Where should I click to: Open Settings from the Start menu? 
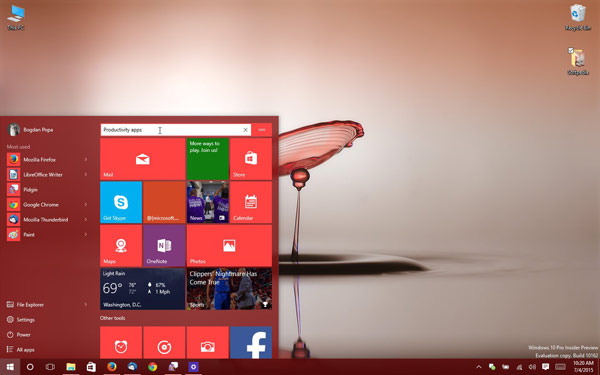[x=21, y=320]
